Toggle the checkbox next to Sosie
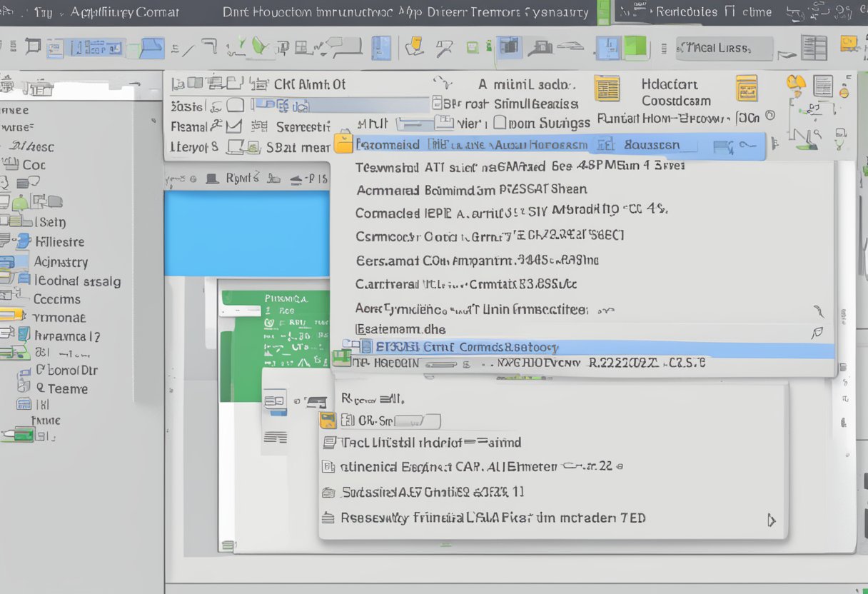The width and height of the screenshot is (868, 594). 236,106
